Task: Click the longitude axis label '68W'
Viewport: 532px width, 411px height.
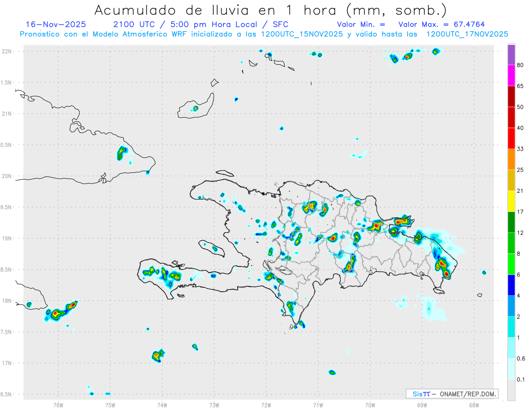Action: [x=474, y=405]
